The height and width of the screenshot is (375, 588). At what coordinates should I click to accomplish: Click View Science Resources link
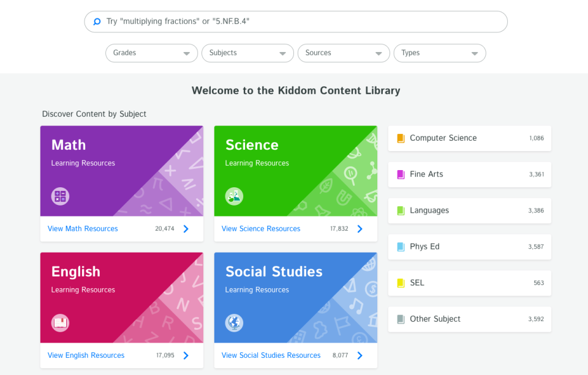[x=260, y=228]
